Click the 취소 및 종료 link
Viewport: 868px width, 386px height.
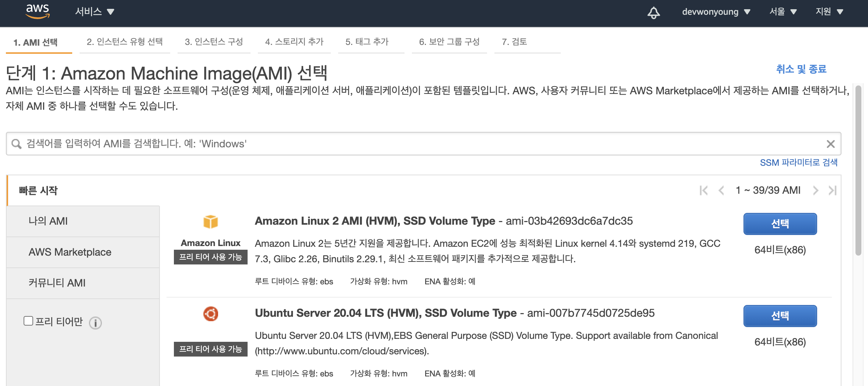(801, 69)
